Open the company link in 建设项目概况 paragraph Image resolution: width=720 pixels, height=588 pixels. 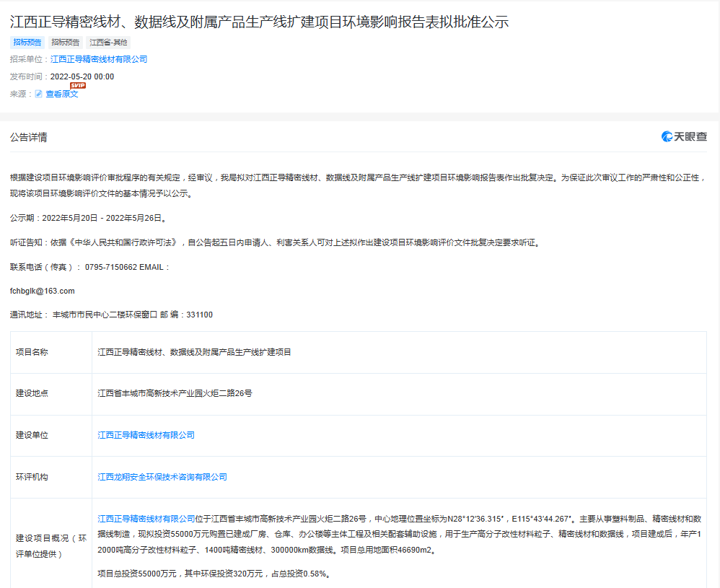pos(146,519)
